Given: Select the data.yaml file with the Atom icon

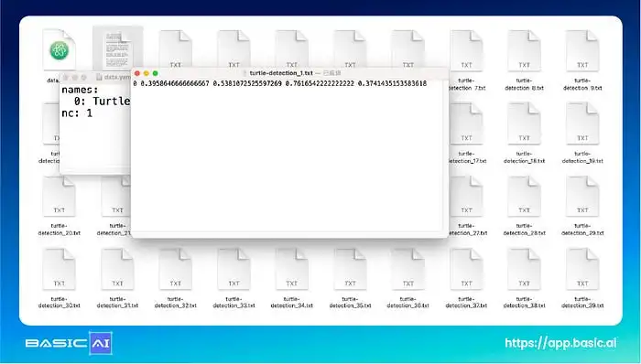Looking at the screenshot, I should (59, 49).
